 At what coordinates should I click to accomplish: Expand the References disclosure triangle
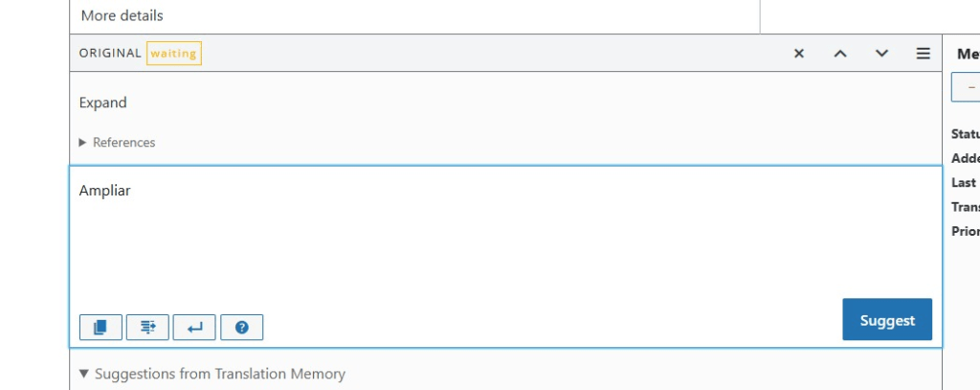click(82, 143)
